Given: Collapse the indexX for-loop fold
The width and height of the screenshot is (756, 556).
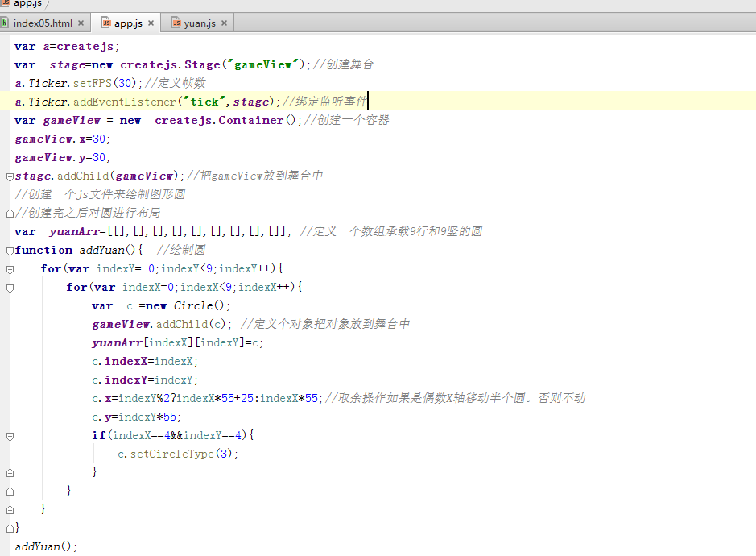Looking at the screenshot, I should (x=10, y=288).
